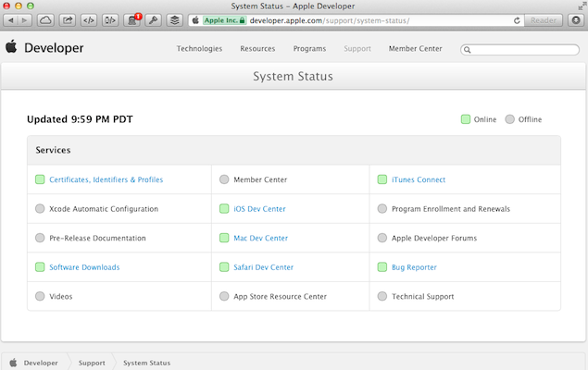Enter full screen using corner arrows icon
588x370 pixels.
pyautogui.click(x=582, y=6)
